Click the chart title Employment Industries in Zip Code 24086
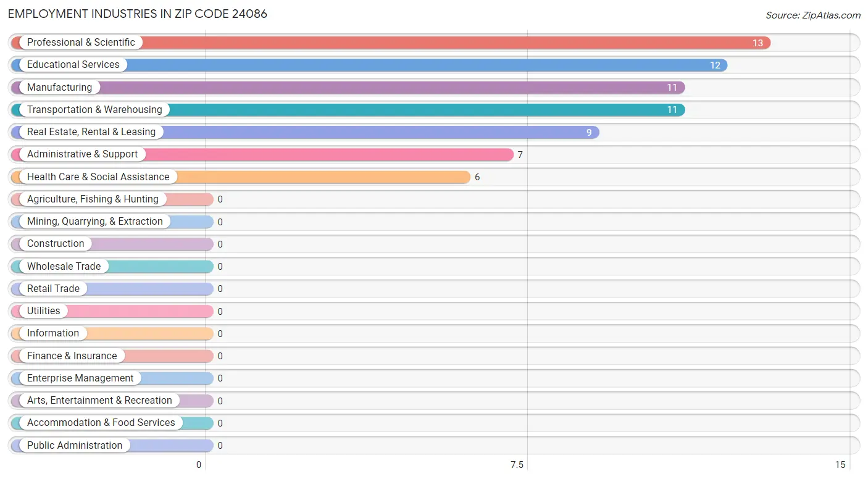 (138, 14)
